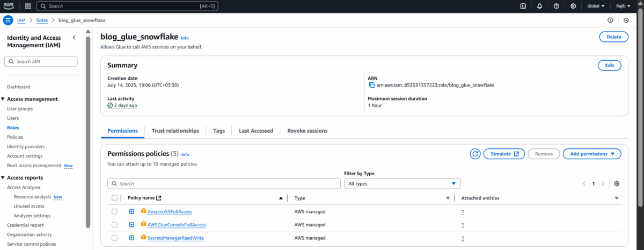
Task: Open Resource analysis in the sidebar
Action: (x=32, y=197)
